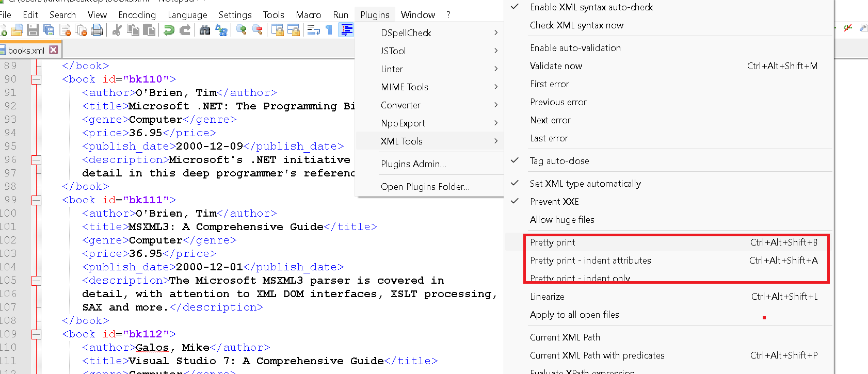The width and height of the screenshot is (868, 374).
Task: Click the Save toolbar icon
Action: 33,30
